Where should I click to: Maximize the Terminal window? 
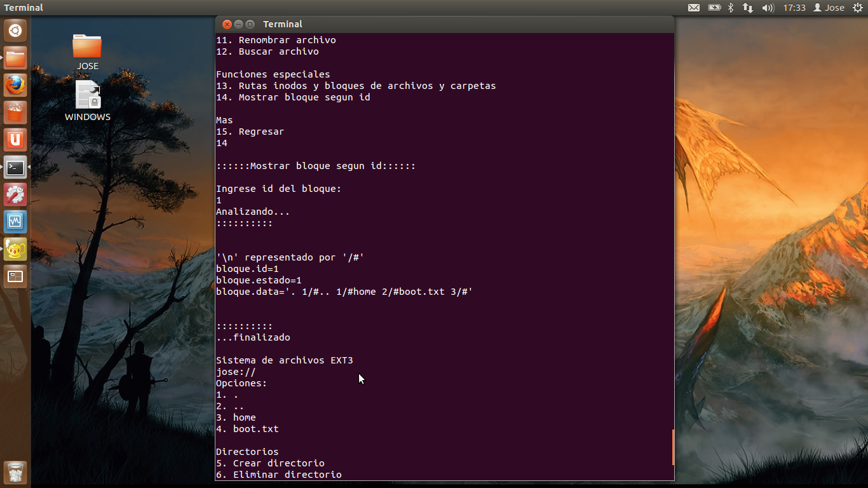click(x=250, y=24)
